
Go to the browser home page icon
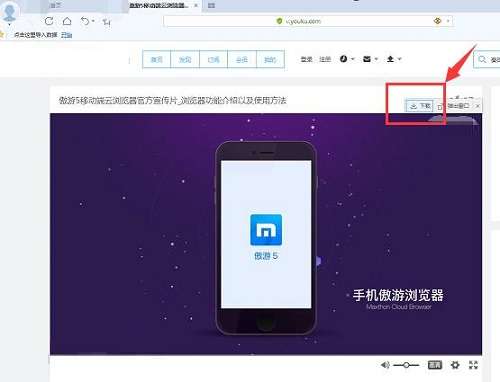click(x=67, y=21)
